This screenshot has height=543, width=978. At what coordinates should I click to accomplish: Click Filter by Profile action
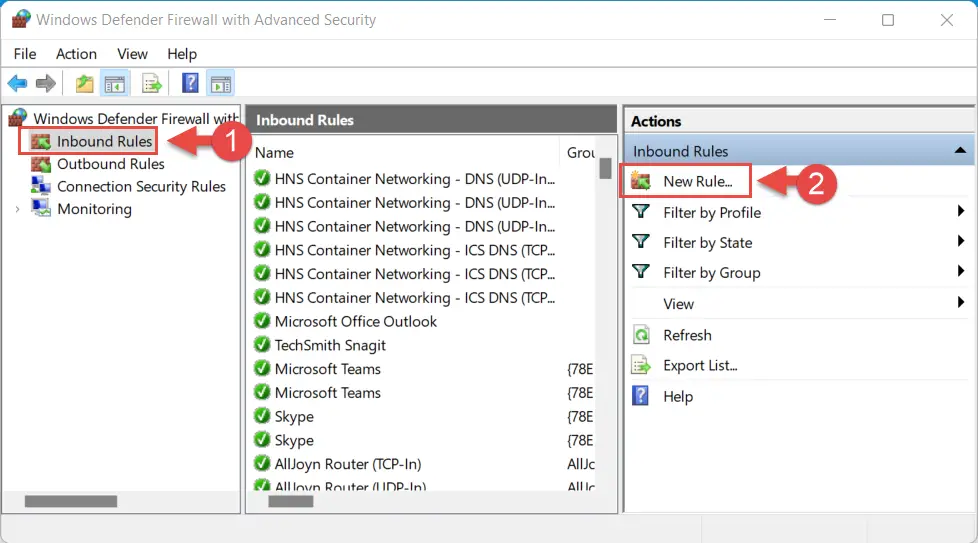(x=712, y=213)
